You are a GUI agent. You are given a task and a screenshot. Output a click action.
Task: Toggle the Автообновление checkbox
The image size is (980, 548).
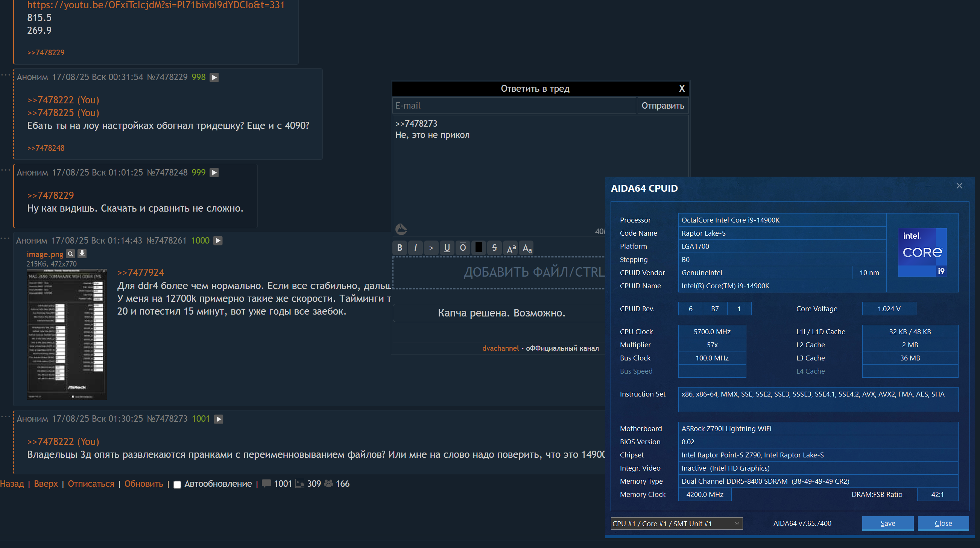pos(177,484)
